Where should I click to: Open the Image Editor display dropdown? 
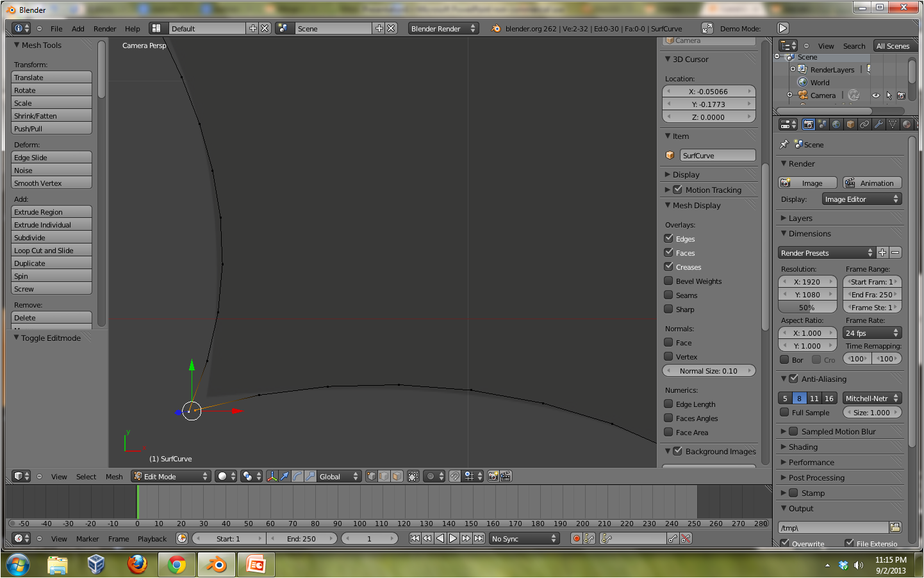[x=862, y=199]
